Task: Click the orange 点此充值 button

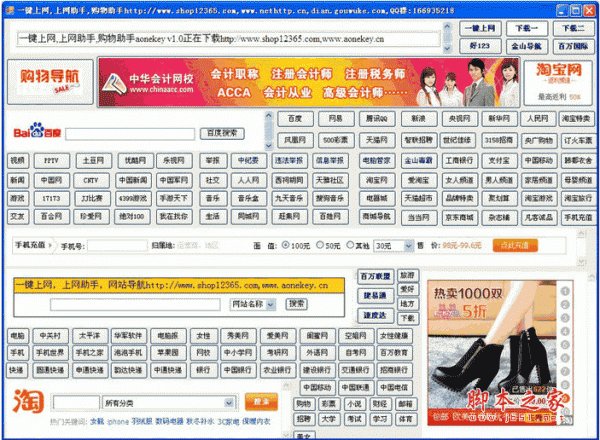Action: (515, 245)
